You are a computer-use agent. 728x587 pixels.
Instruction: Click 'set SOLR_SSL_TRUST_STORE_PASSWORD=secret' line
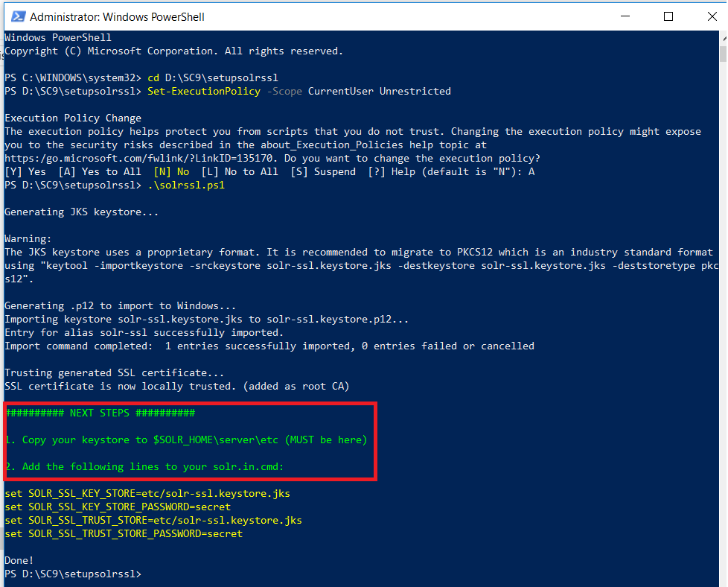tap(124, 533)
